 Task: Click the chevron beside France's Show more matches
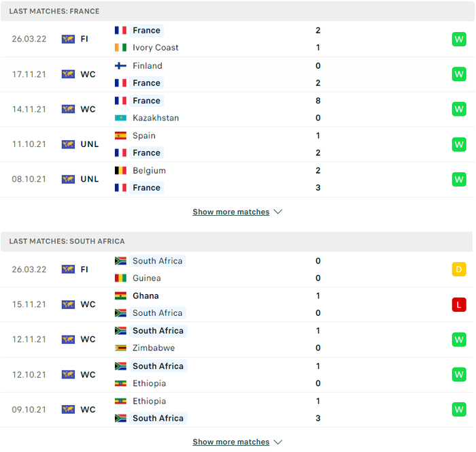coord(277,212)
